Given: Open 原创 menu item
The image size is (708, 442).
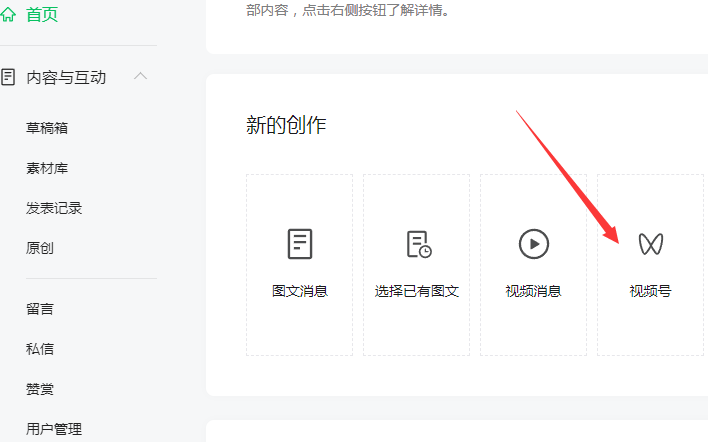Looking at the screenshot, I should pos(40,248).
